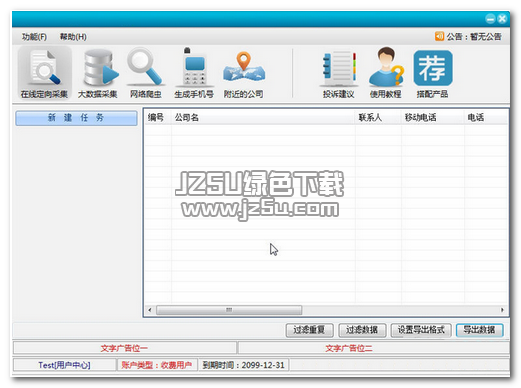
Task: Click the announcement speaker icon
Action: 439,36
